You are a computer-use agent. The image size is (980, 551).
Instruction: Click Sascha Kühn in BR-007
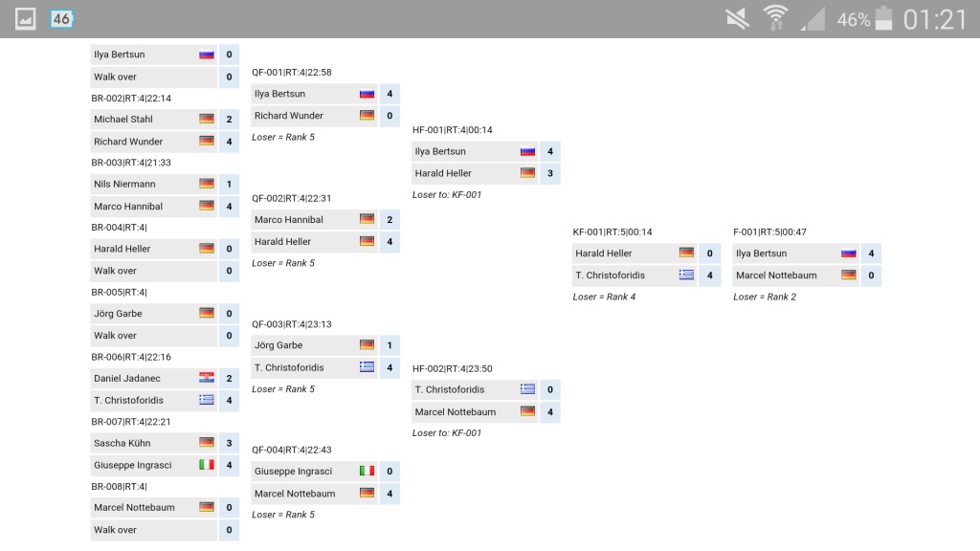tap(122, 444)
